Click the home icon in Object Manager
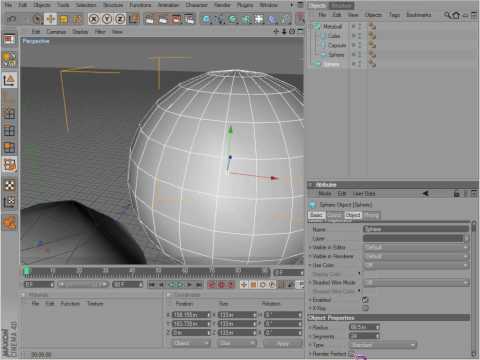Screen dimensions: 480x360 456,15
